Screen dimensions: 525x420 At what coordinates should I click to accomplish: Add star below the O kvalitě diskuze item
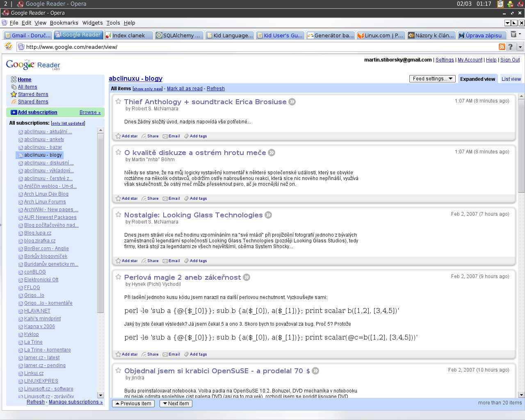point(127,199)
